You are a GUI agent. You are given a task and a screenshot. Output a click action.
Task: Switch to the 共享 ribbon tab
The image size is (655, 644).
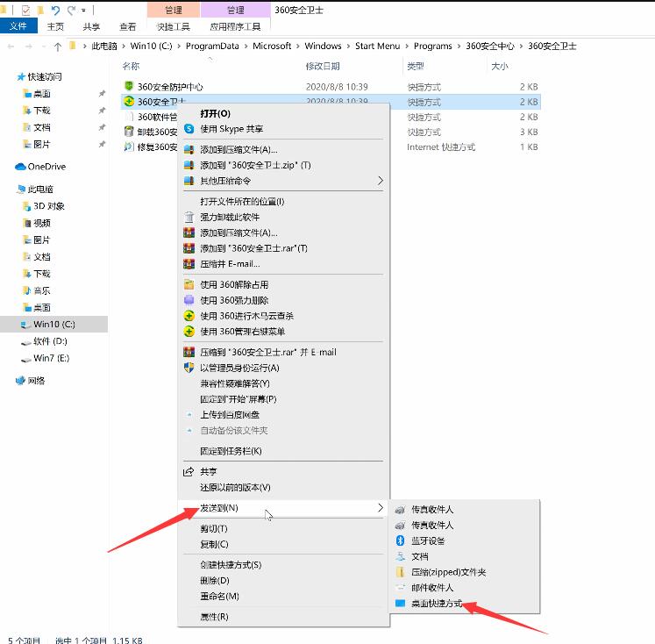91,26
